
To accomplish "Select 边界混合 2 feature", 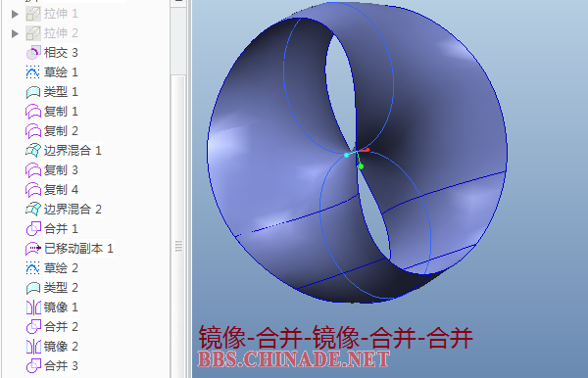I will point(73,209).
